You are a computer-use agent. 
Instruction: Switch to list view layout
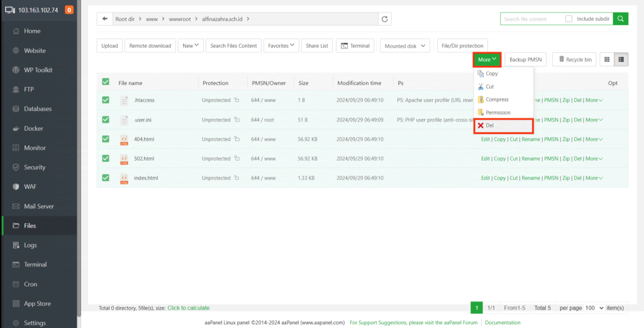coord(621,59)
